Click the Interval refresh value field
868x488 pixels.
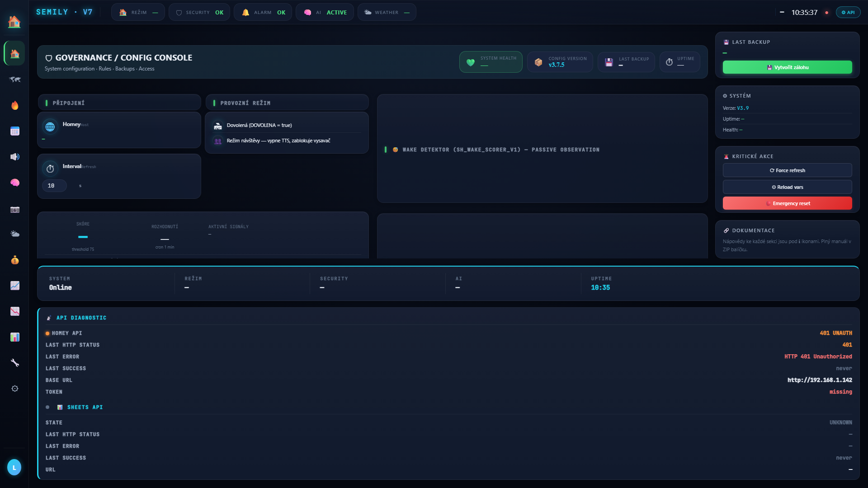54,186
